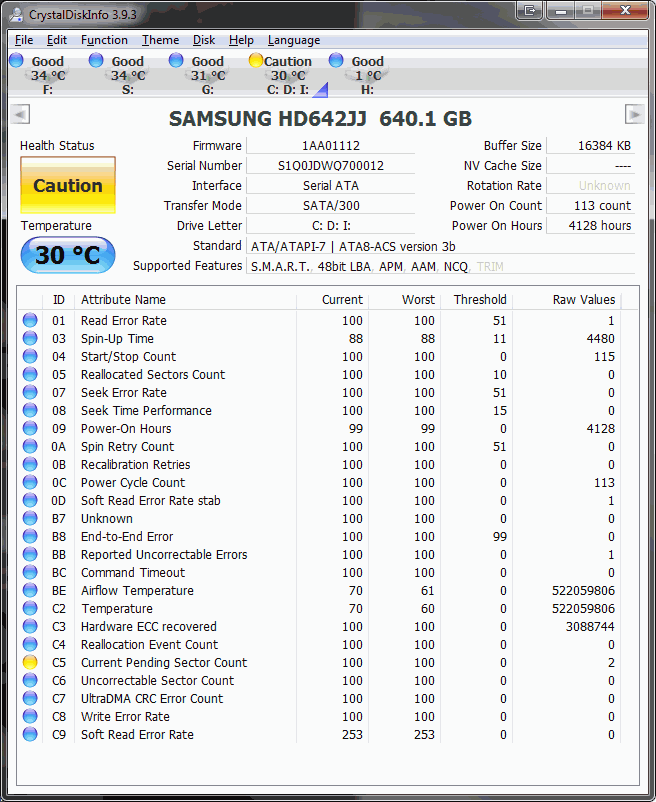Select the S: drive status icon
This screenshot has width=656, height=802.
(x=96, y=60)
